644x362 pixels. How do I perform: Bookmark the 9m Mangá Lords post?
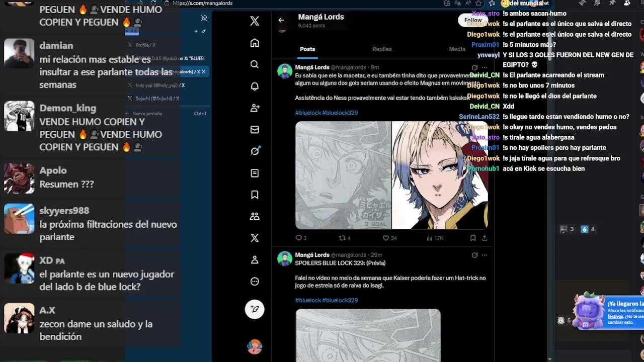pos(473,238)
